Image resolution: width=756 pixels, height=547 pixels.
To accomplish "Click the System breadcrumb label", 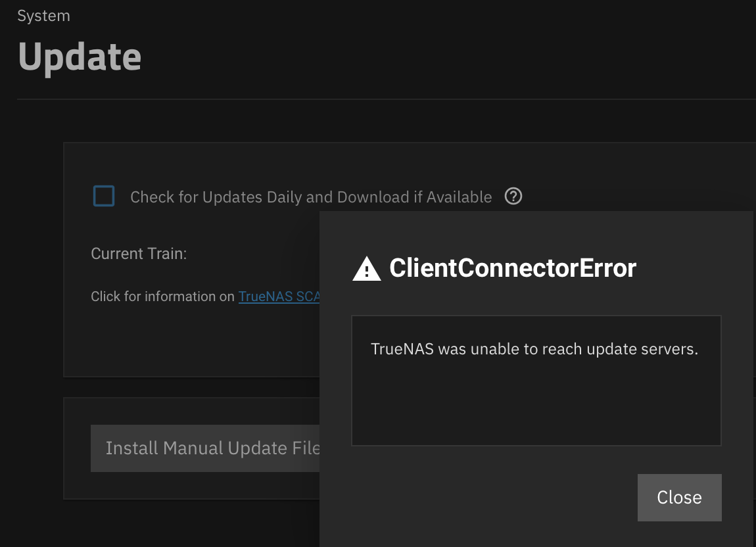I will [44, 16].
